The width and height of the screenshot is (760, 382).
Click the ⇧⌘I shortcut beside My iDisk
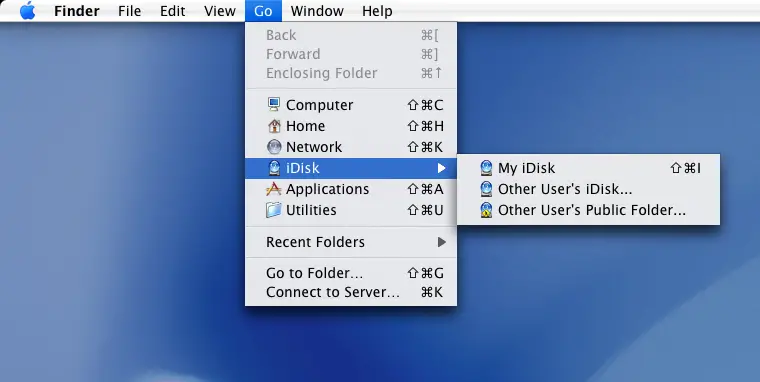(x=685, y=168)
